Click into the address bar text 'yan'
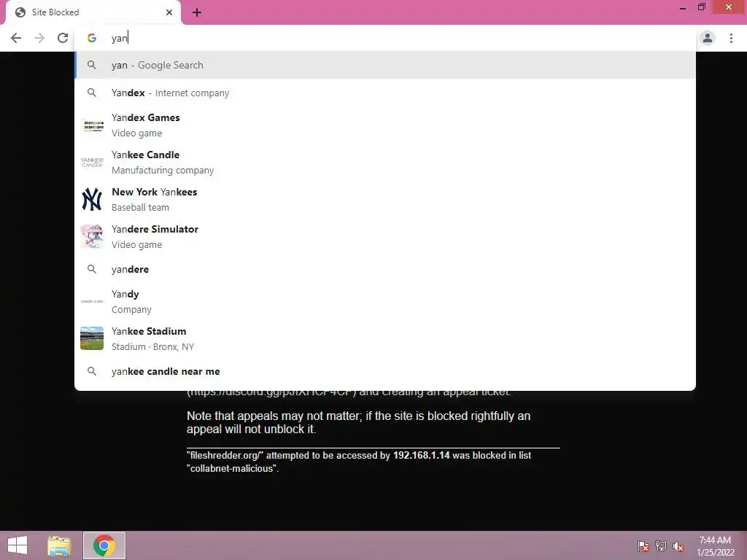Image resolution: width=747 pixels, height=560 pixels. pyautogui.click(x=119, y=38)
